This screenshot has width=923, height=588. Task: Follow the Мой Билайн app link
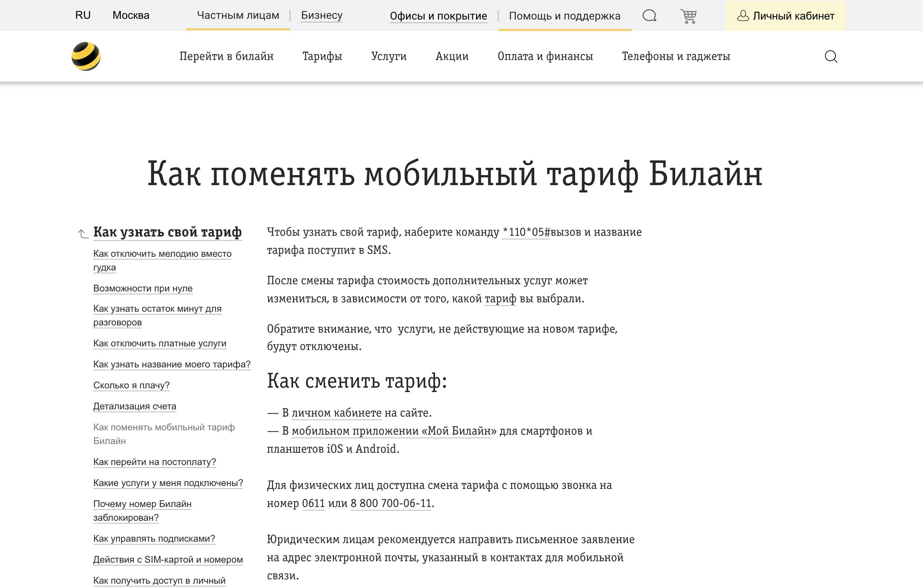tap(392, 430)
